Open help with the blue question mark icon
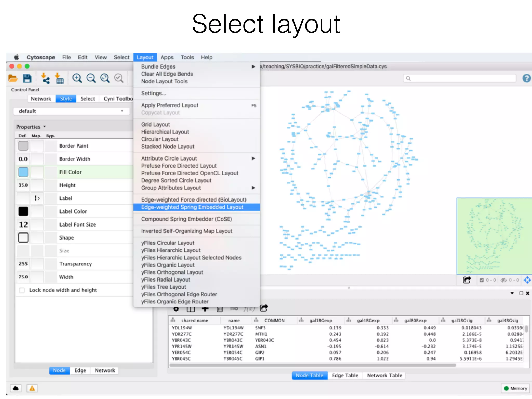The image size is (532, 399). point(527,78)
